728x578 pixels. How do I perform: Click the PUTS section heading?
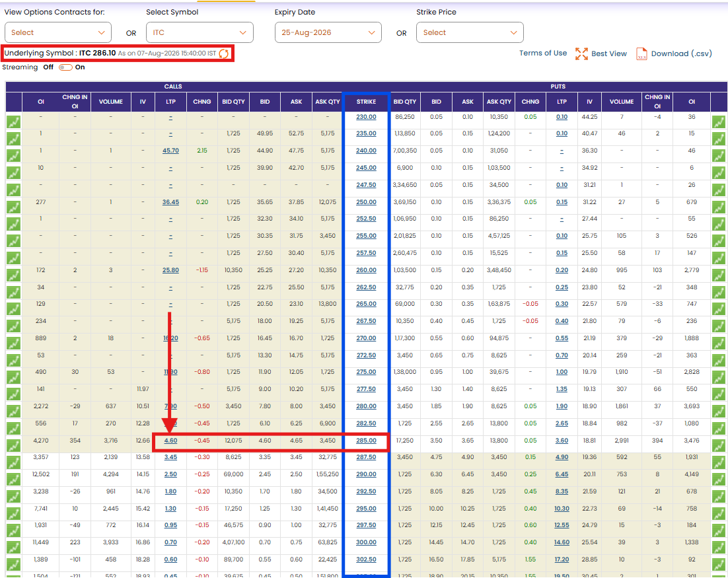[558, 87]
